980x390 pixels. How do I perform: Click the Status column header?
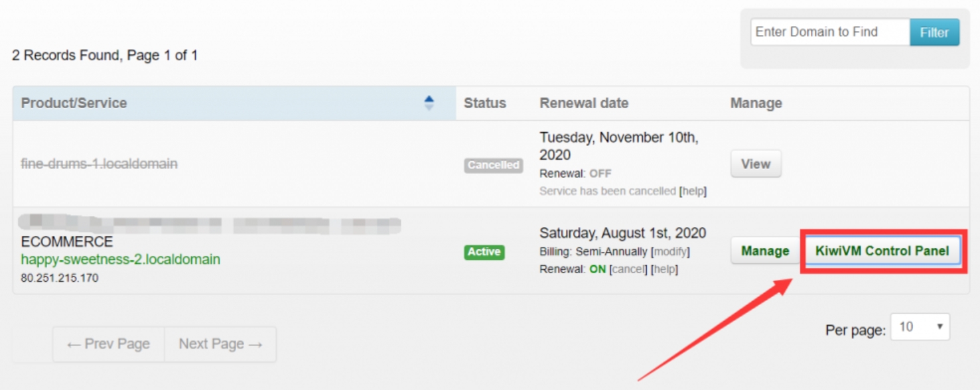484,103
